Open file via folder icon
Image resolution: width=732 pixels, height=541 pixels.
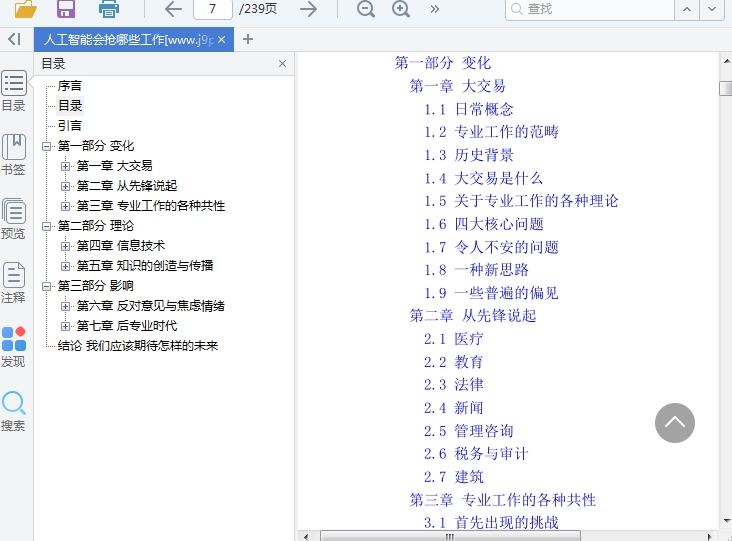pyautogui.click(x=25, y=8)
